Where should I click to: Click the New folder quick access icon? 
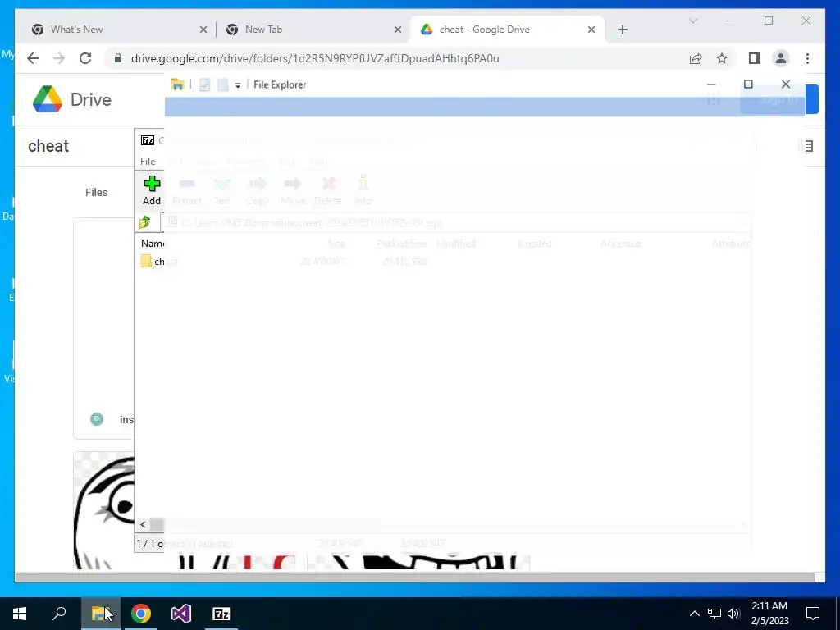coord(223,84)
